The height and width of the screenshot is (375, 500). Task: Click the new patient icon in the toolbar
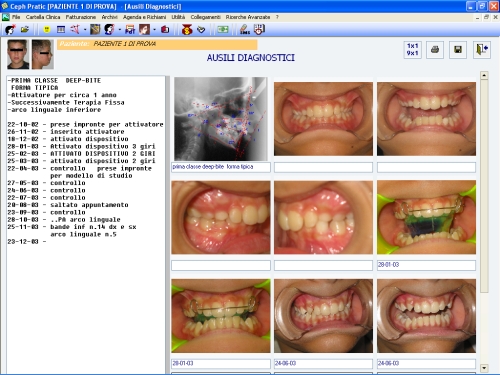pos(10,30)
